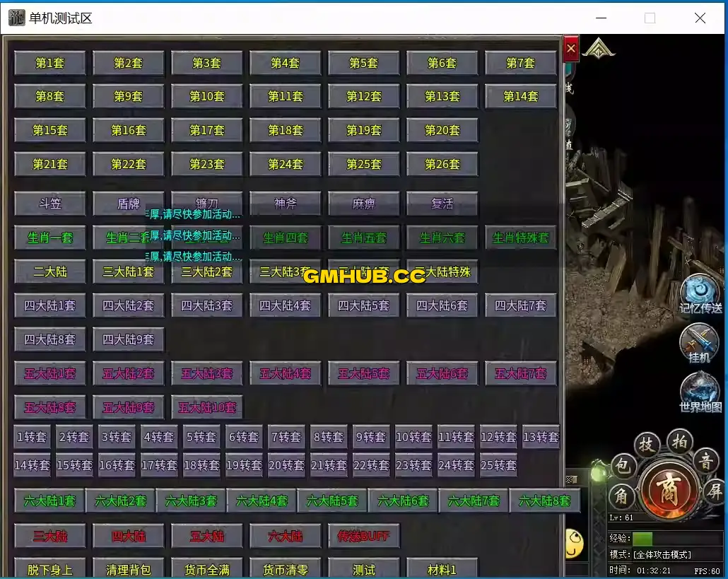Viewport: 728px width, 579px height.
Task: Click the 拍 auction round icon
Action: 679,439
